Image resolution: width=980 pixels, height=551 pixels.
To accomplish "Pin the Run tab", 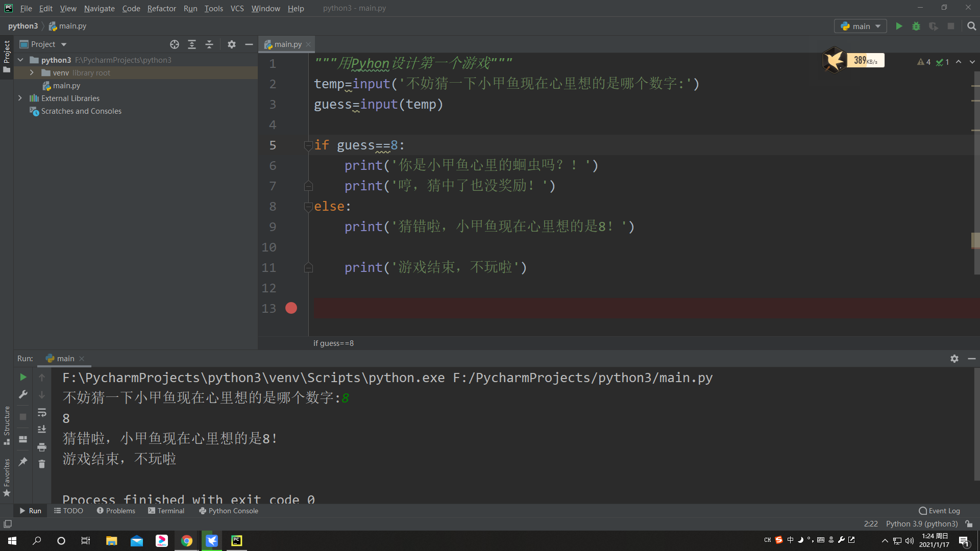I will coord(23,462).
